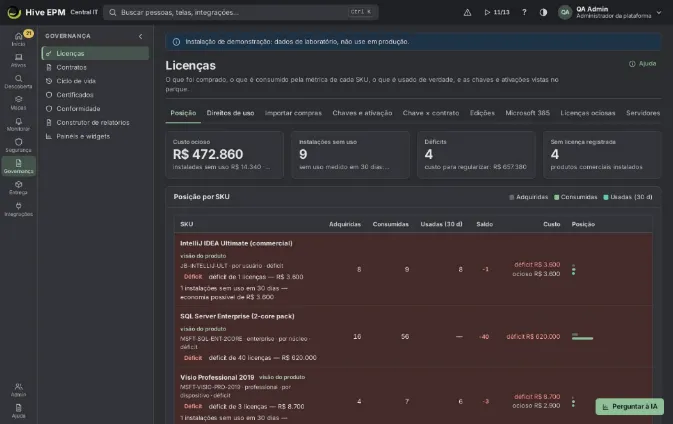The height and width of the screenshot is (424, 673).
Task: Click the Déficit badge in the SQL Server row
Action: [x=193, y=358]
